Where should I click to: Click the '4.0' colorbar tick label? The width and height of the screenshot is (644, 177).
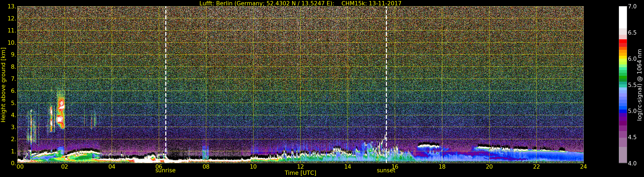(632, 163)
